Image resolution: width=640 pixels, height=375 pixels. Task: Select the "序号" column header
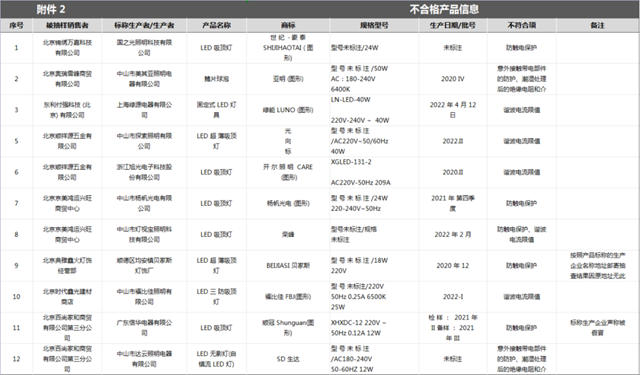pyautogui.click(x=16, y=25)
